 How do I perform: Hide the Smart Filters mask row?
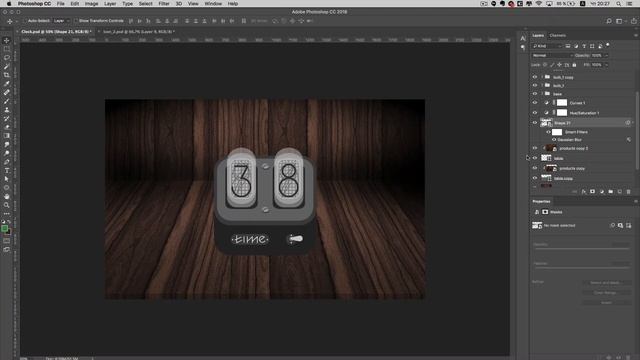pos(549,132)
